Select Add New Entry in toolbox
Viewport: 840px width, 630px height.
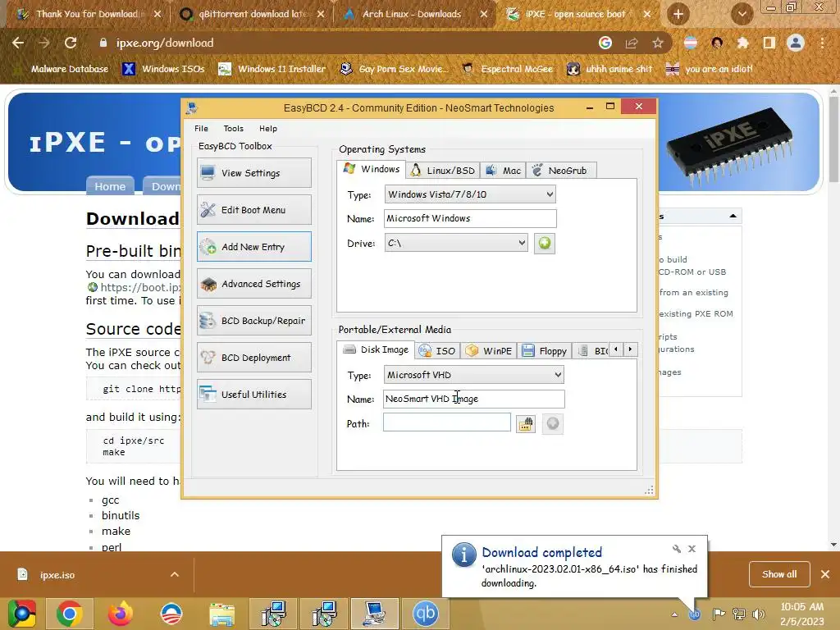254,246
